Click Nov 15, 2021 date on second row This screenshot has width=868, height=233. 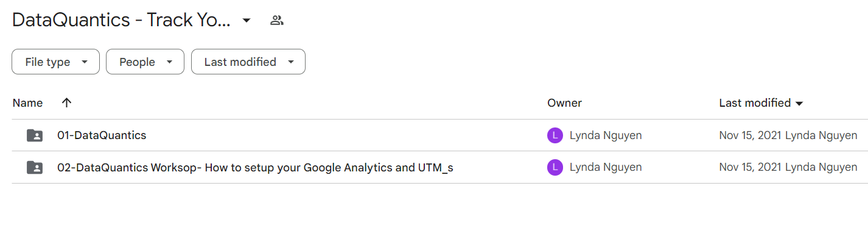[x=751, y=167]
